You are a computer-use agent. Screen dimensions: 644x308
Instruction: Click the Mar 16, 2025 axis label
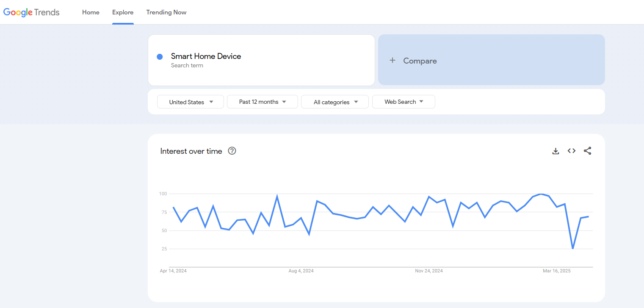point(557,271)
